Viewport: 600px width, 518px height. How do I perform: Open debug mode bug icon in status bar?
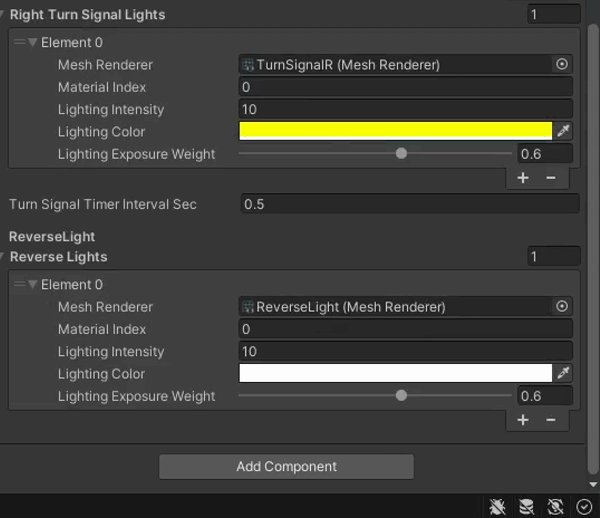[497, 507]
